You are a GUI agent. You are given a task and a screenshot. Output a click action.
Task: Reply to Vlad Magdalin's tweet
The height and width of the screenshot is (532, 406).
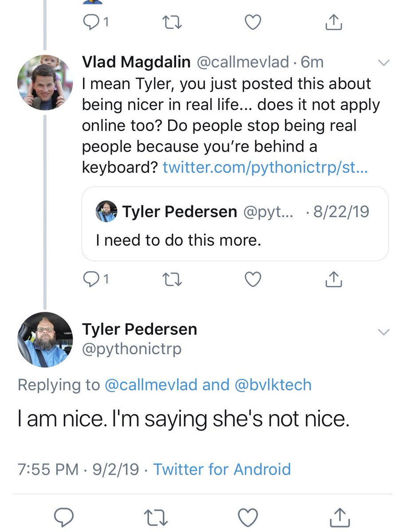coord(92,279)
